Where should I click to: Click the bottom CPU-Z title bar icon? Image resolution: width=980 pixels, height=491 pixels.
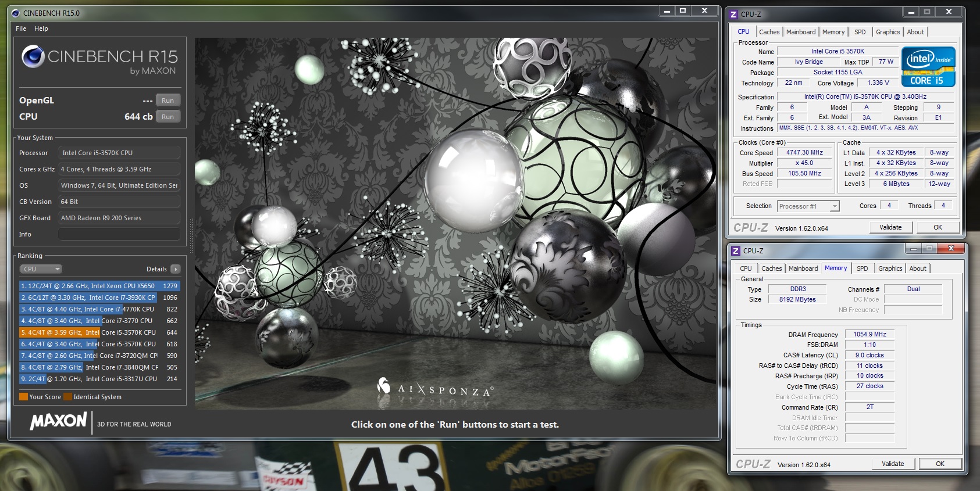click(x=736, y=250)
